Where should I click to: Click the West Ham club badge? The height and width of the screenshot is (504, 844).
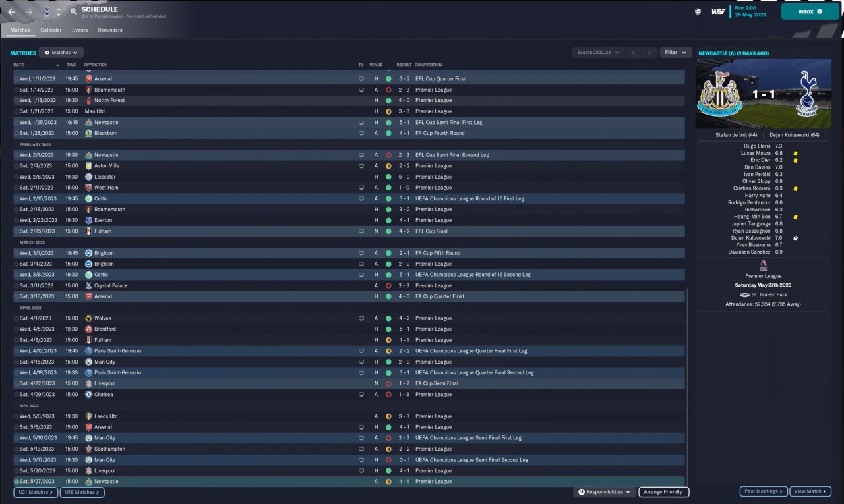[x=89, y=188]
